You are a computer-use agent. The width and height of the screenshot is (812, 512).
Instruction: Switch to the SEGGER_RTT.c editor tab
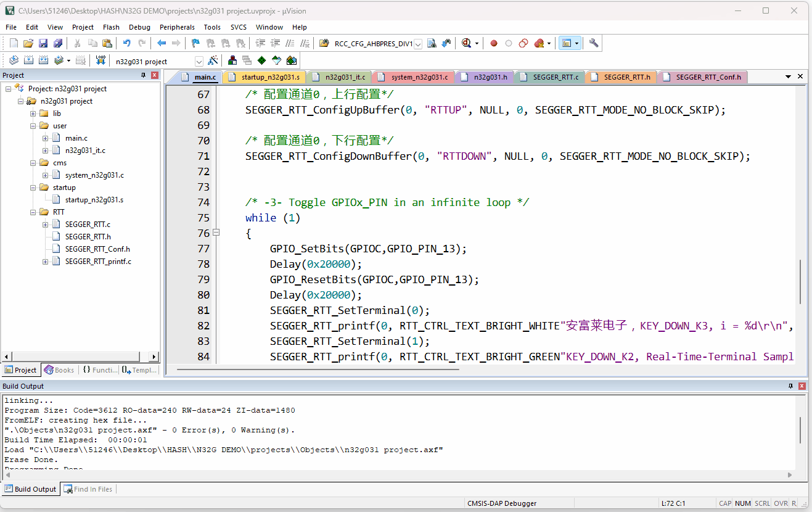tap(555, 77)
